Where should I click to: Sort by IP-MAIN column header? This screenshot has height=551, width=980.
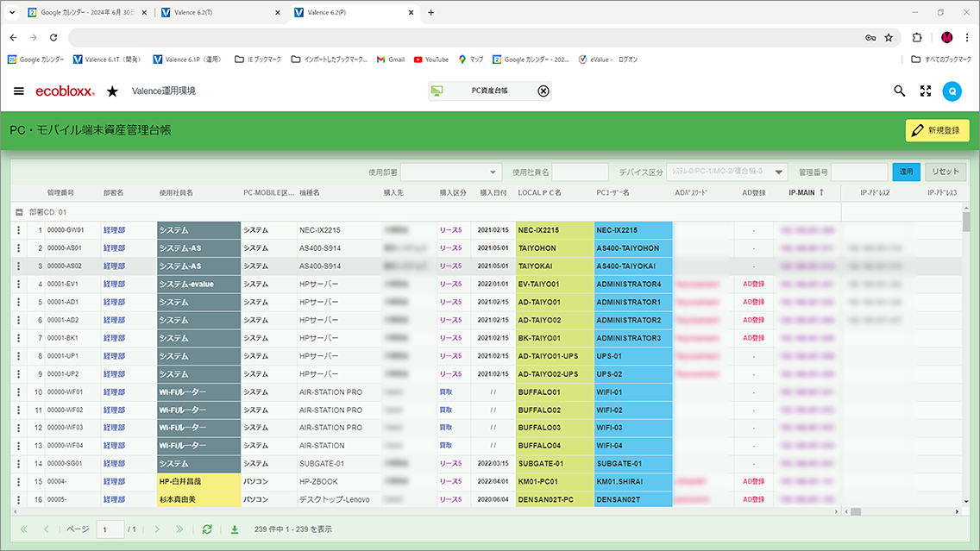(802, 192)
